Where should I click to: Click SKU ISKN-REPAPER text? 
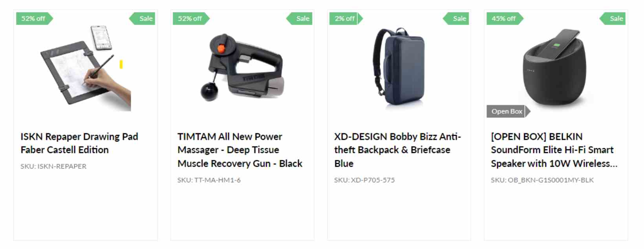pyautogui.click(x=53, y=166)
